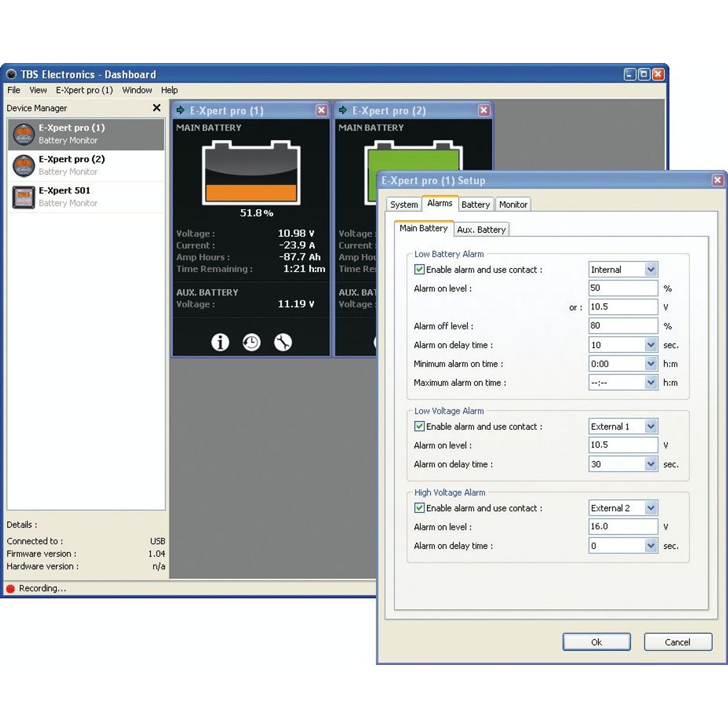This screenshot has height=728, width=728.
Task: Open history clock icon in E-Xpert pro (1) panel
Action: (251, 342)
